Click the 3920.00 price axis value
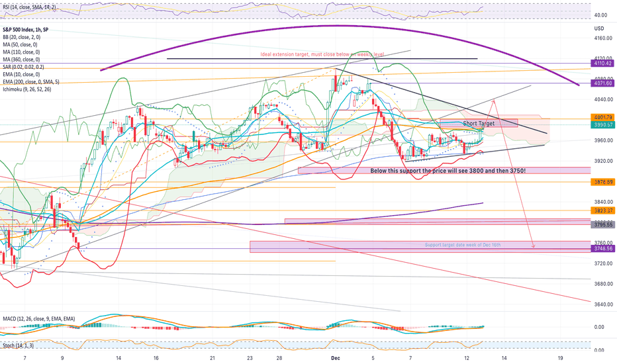Viewport: 617px width, 364px height. (x=603, y=161)
